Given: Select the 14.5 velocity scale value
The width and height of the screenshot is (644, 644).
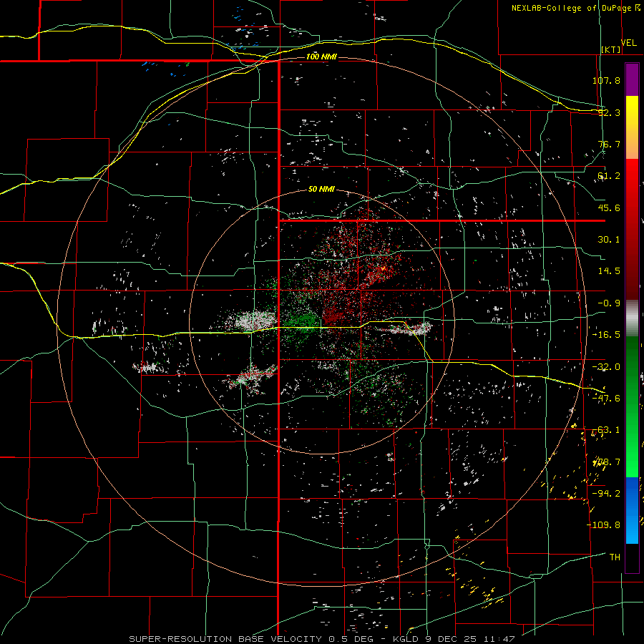Looking at the screenshot, I should [609, 271].
